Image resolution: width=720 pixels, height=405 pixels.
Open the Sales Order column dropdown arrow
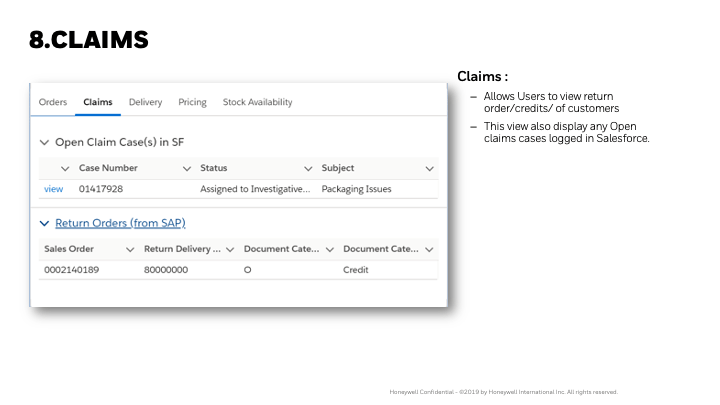click(x=130, y=249)
